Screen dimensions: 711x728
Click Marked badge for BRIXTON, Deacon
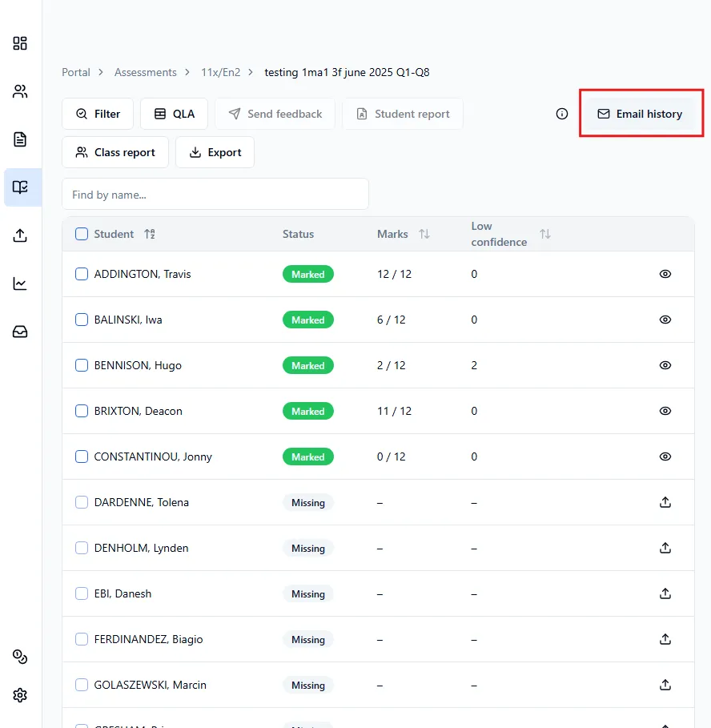[x=308, y=412]
